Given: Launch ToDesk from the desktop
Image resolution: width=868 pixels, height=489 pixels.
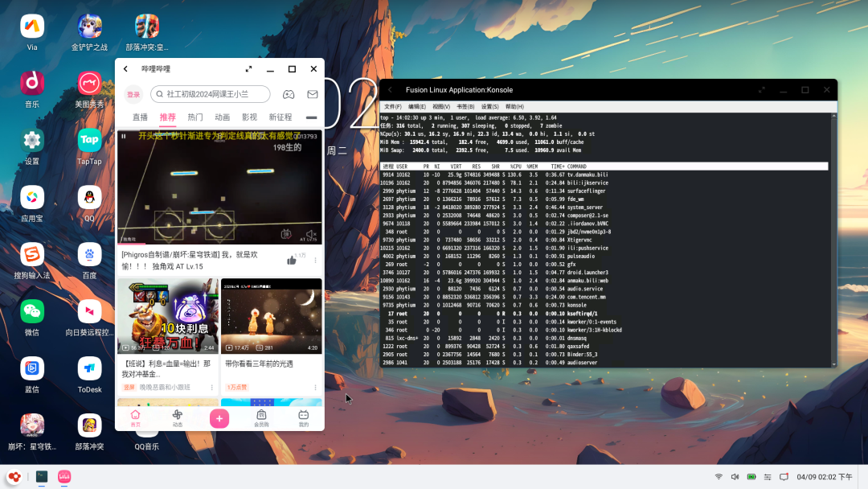Looking at the screenshot, I should pyautogui.click(x=89, y=368).
